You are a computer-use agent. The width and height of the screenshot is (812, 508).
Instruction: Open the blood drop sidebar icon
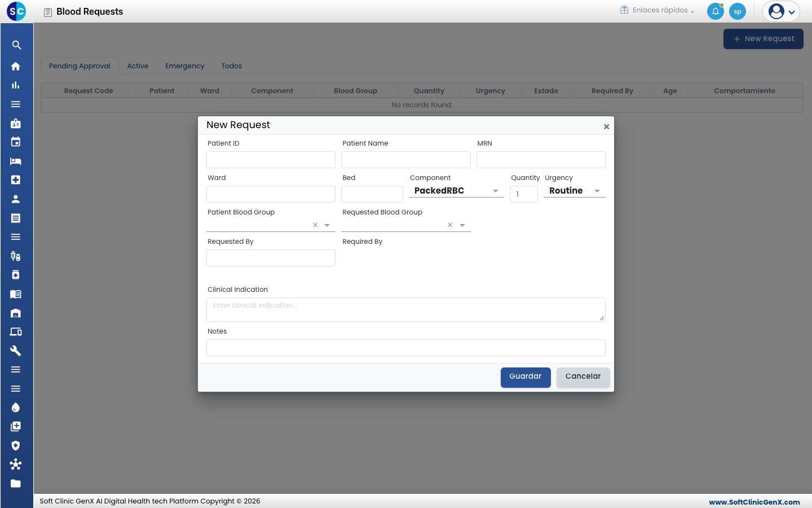tap(16, 408)
